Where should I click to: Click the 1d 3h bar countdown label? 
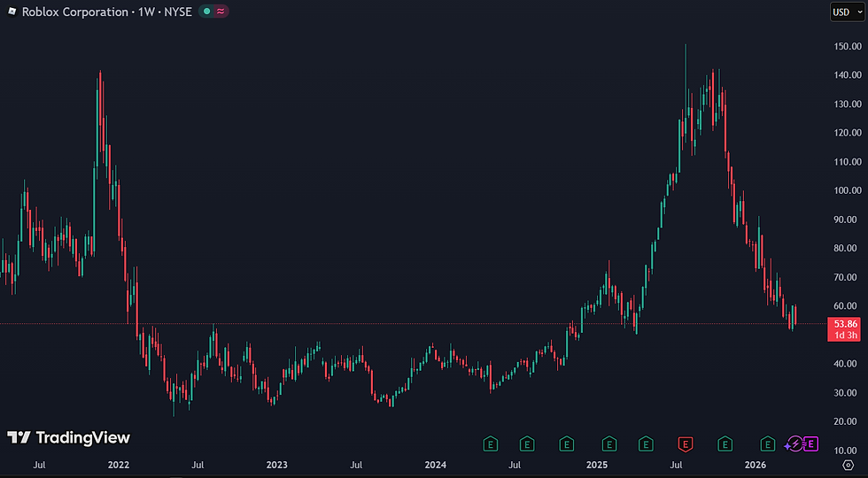click(844, 335)
